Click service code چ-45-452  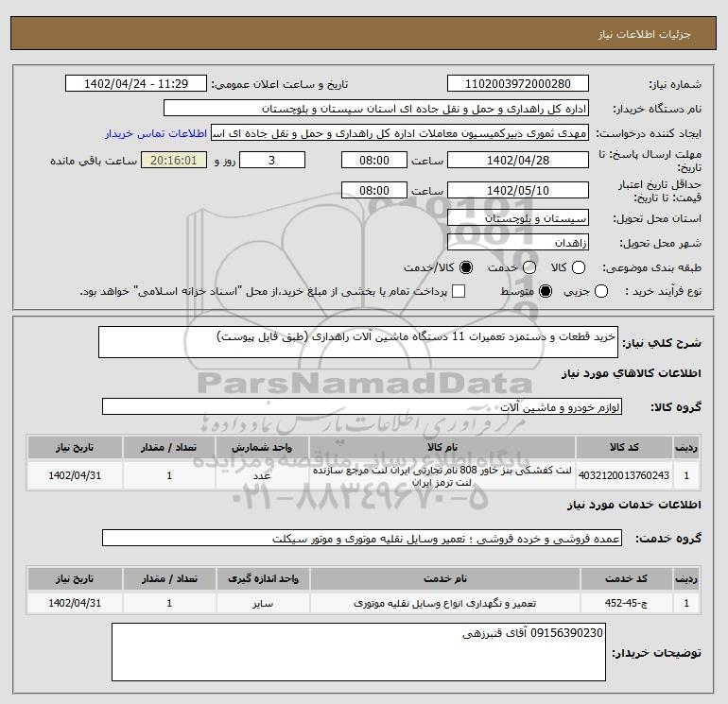[626, 603]
